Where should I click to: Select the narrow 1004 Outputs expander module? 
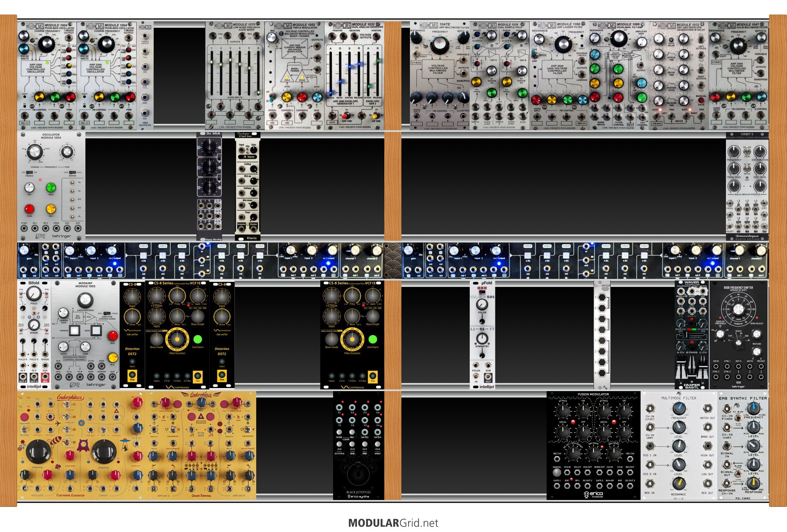pos(145,76)
